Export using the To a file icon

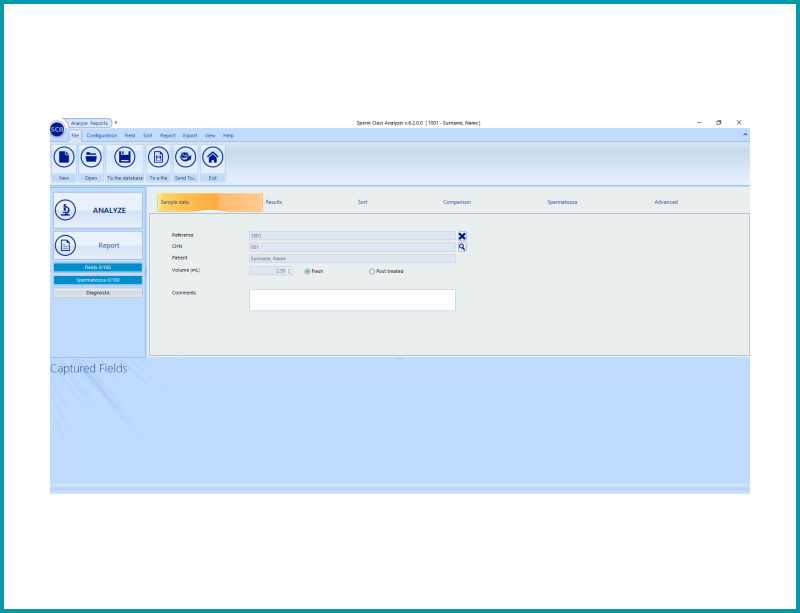158,157
